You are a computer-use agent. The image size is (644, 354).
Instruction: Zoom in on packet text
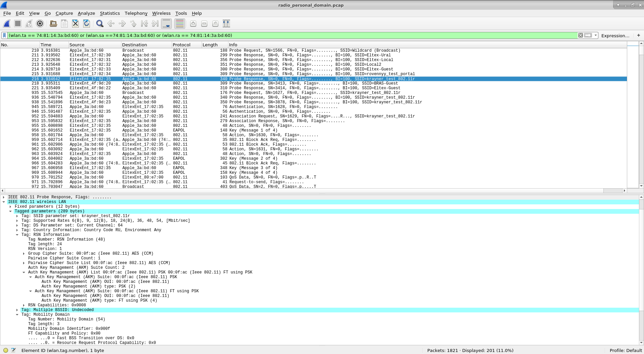(193, 23)
